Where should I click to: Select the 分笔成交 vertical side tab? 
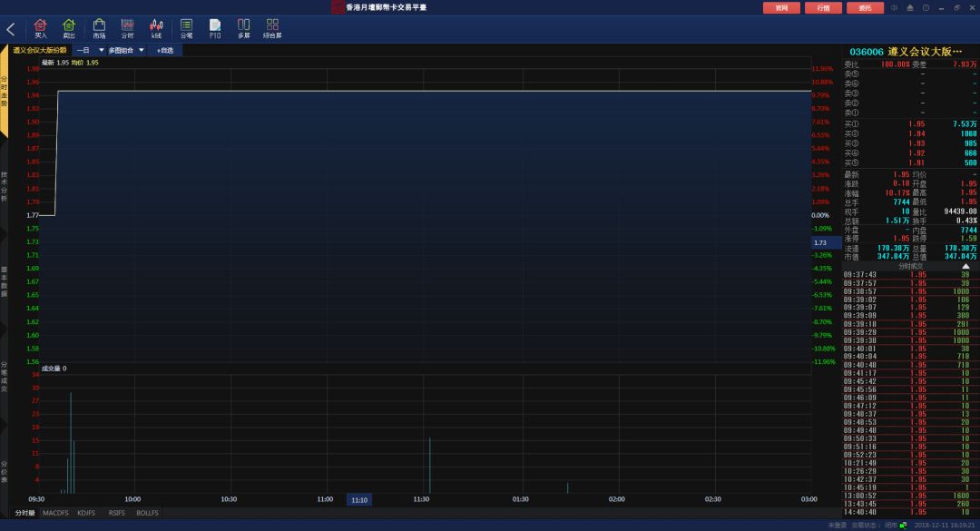(4, 377)
